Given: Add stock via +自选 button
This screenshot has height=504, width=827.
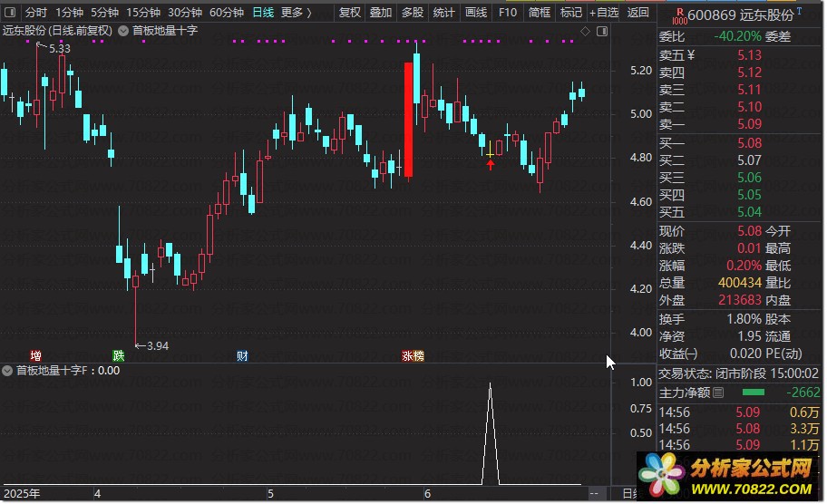Looking at the screenshot, I should coord(604,12).
